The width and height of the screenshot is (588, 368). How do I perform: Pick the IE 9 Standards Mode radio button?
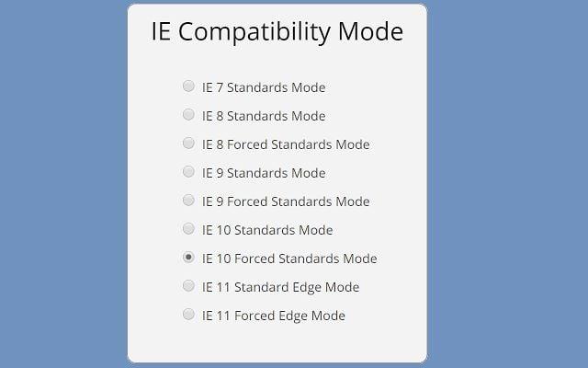[188, 172]
